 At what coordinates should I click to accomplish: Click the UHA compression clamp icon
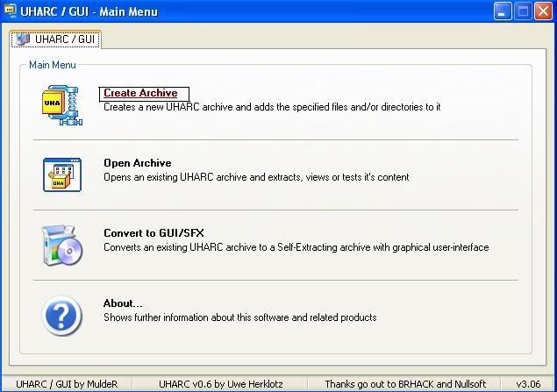62,105
